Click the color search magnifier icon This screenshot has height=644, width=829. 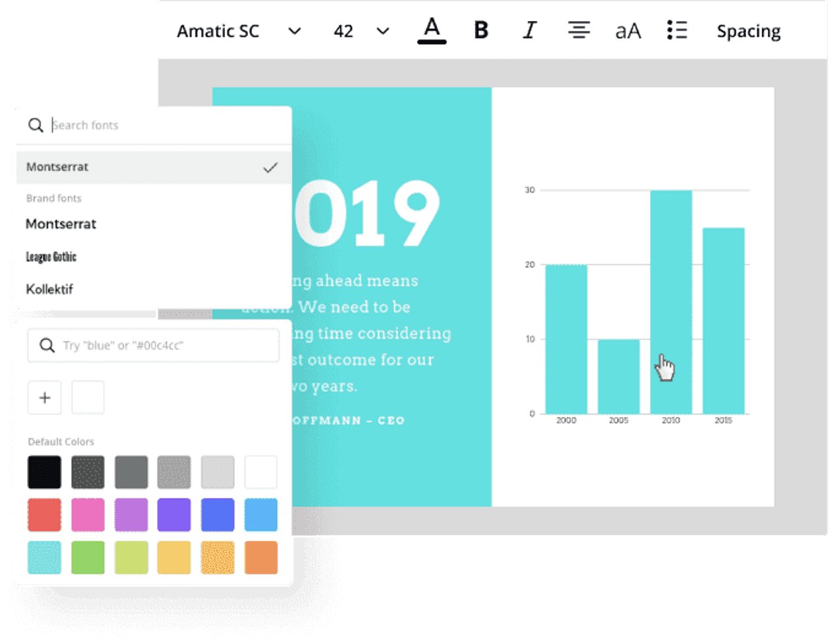47,345
